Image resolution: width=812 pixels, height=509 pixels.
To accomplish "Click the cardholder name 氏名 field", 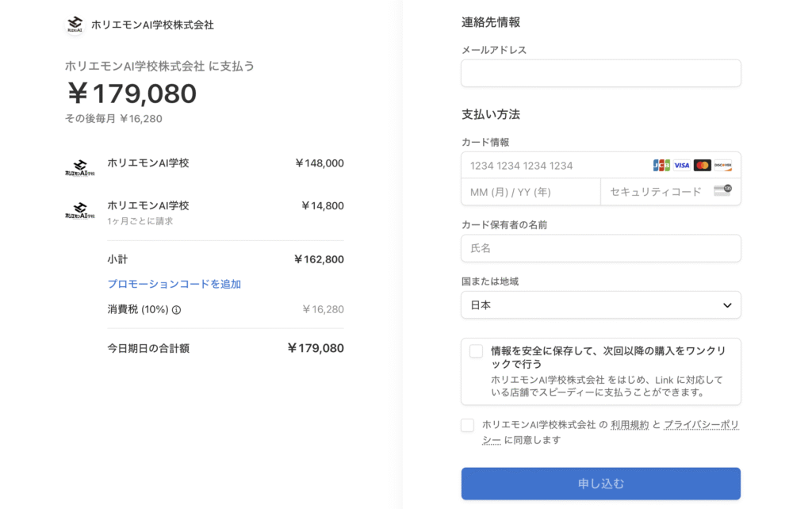I will (x=601, y=248).
